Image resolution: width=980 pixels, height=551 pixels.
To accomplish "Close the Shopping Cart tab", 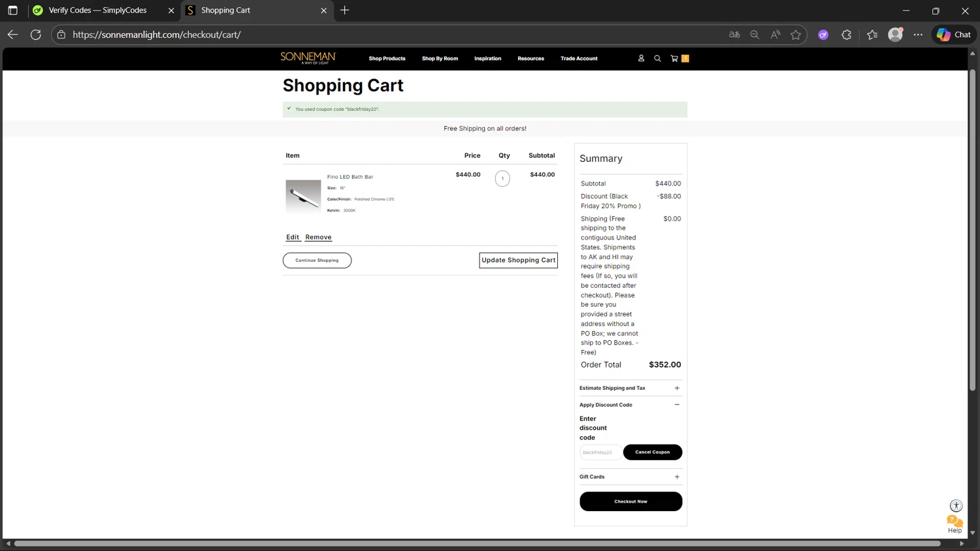I will [323, 10].
